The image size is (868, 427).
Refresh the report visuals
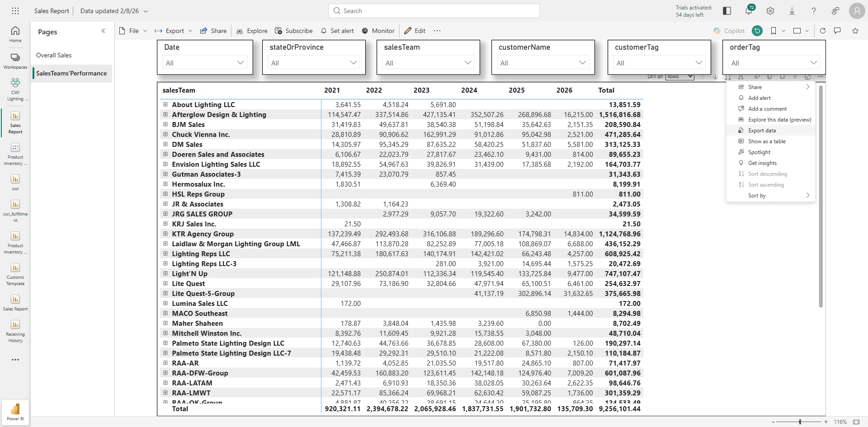823,31
